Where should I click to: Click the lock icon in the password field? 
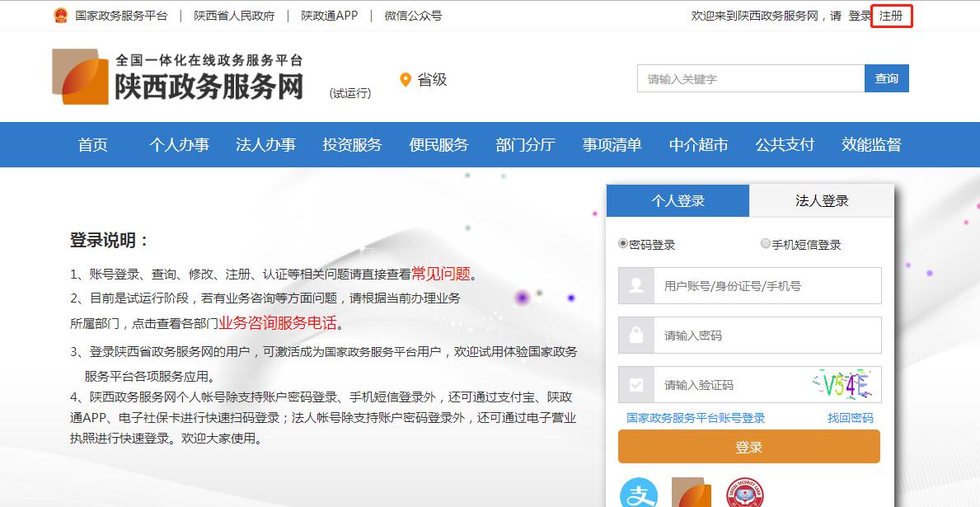point(635,335)
